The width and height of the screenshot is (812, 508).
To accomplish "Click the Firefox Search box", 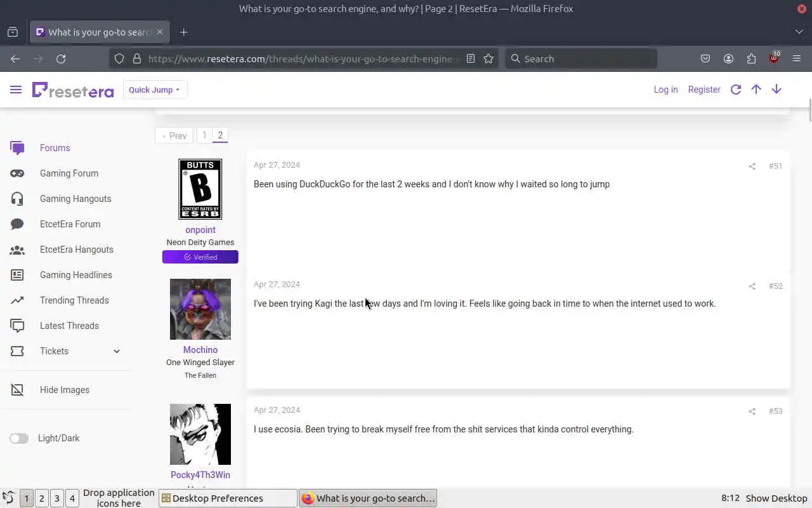I will point(581,58).
